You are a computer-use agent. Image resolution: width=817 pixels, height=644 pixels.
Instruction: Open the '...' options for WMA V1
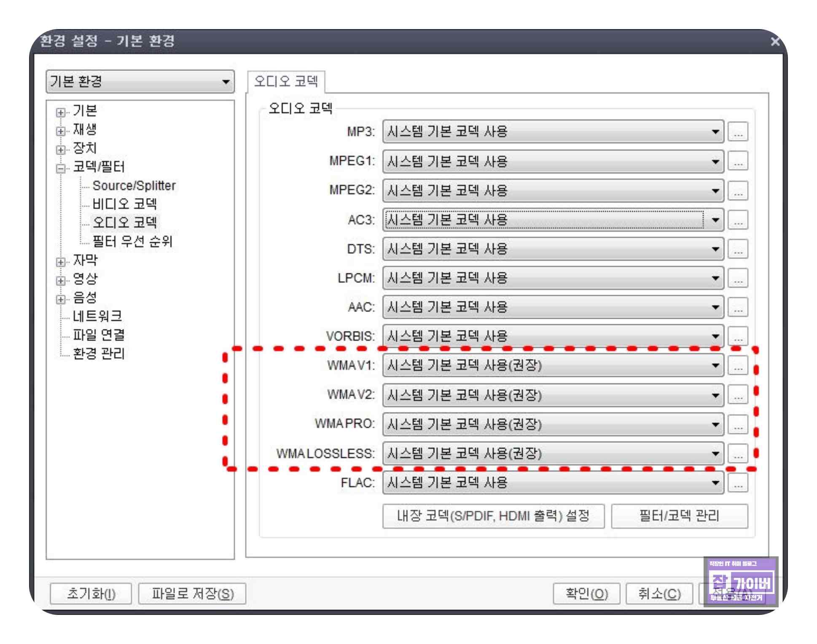[x=738, y=365]
